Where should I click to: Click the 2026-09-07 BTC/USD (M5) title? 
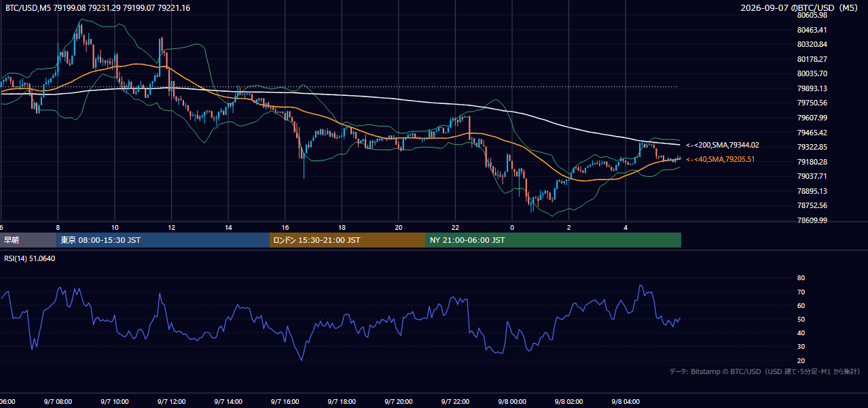coord(800,8)
